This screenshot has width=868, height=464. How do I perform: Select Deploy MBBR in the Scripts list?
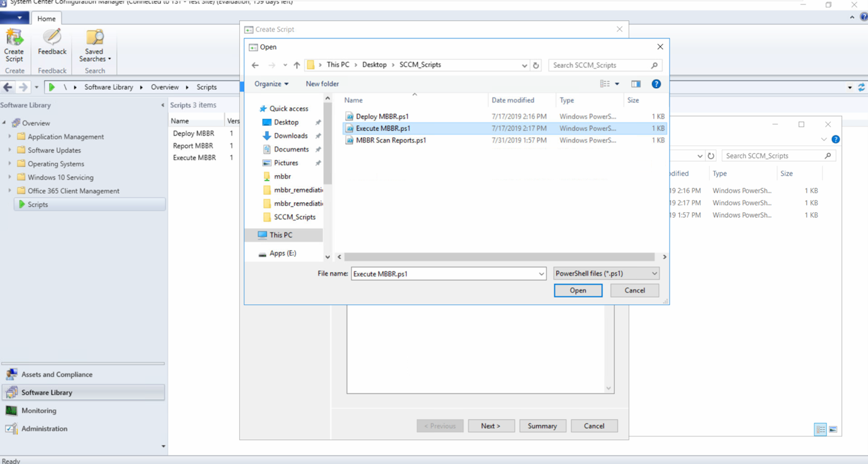pos(193,133)
